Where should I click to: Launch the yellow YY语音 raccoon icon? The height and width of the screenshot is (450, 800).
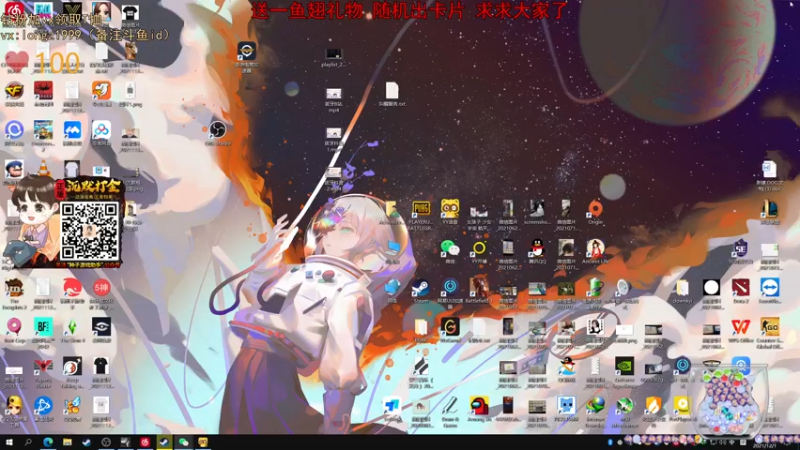[x=449, y=209]
